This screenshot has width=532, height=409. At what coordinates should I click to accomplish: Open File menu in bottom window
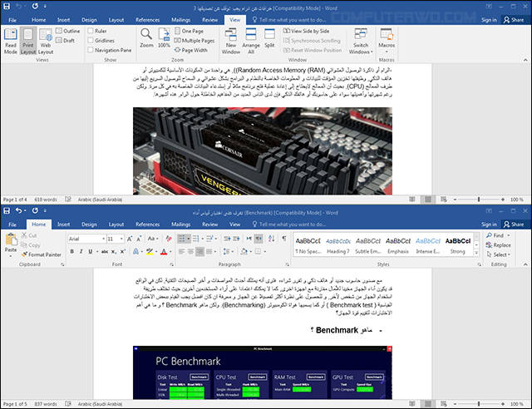12,224
